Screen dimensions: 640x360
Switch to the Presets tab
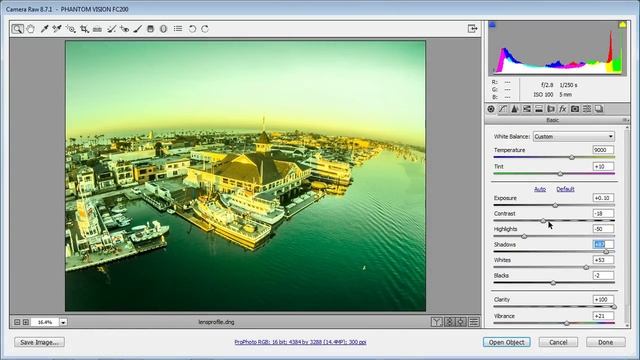pos(587,109)
